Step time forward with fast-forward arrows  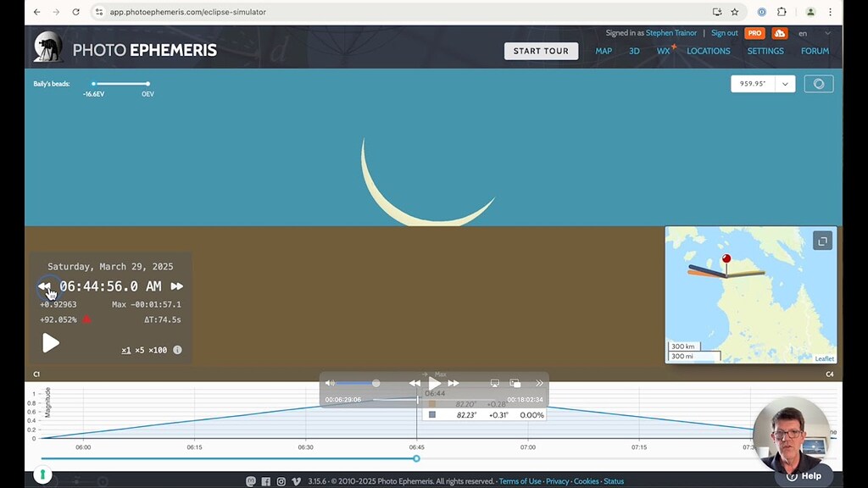pos(176,286)
